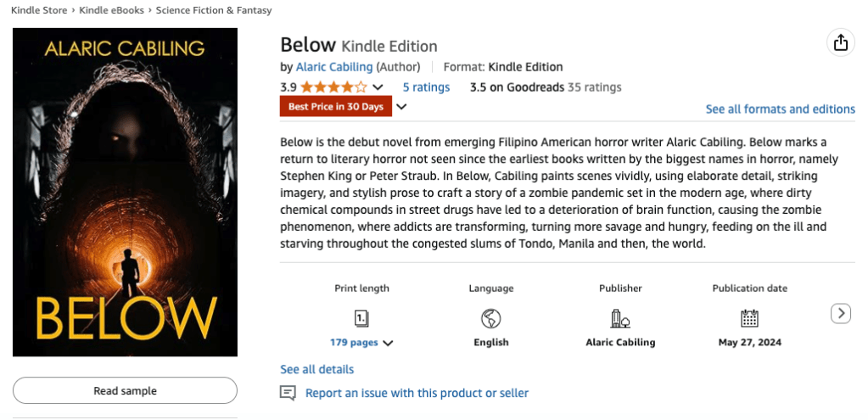Click the share icon button
The image size is (868, 420).
point(840,43)
